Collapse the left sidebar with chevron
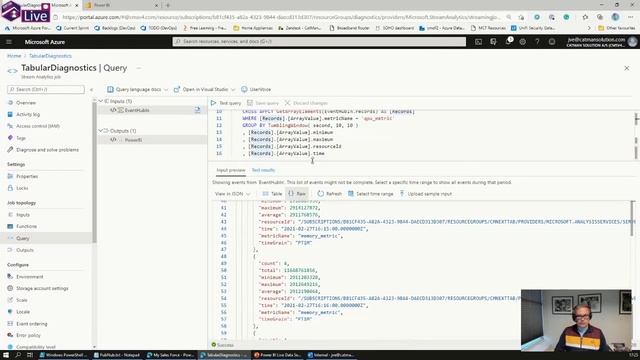 point(91,89)
